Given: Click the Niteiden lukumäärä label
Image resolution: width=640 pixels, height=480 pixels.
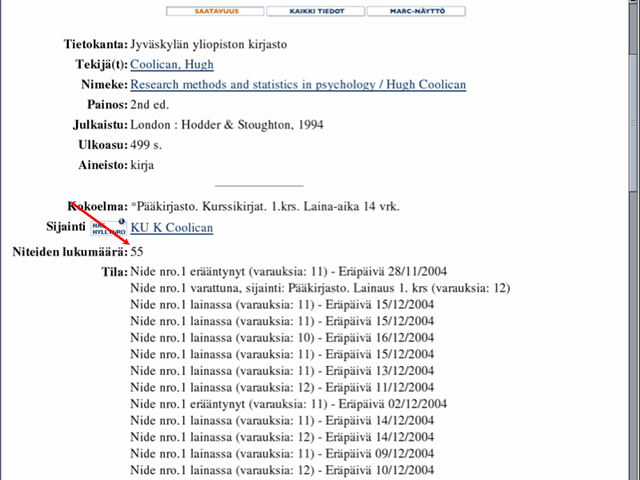Looking at the screenshot, I should click(x=70, y=252).
